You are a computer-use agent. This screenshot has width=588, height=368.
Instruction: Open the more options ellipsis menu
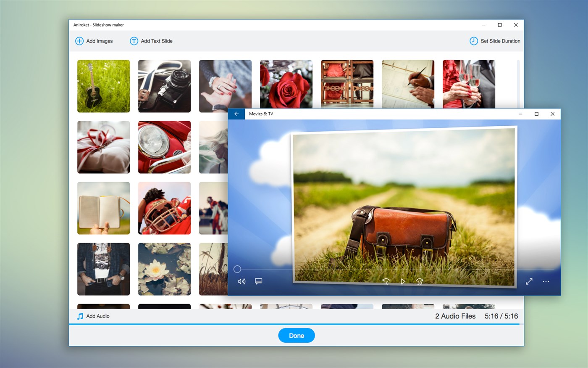click(x=546, y=281)
